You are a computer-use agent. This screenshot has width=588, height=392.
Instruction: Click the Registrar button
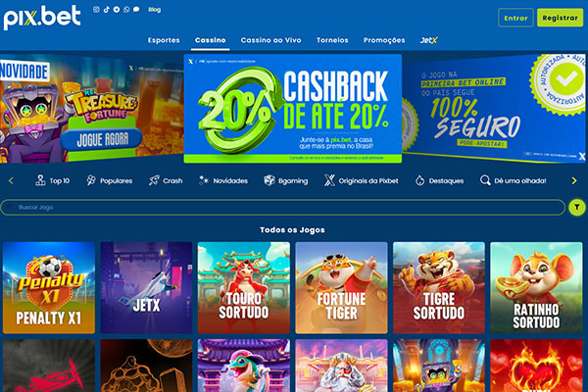(560, 18)
